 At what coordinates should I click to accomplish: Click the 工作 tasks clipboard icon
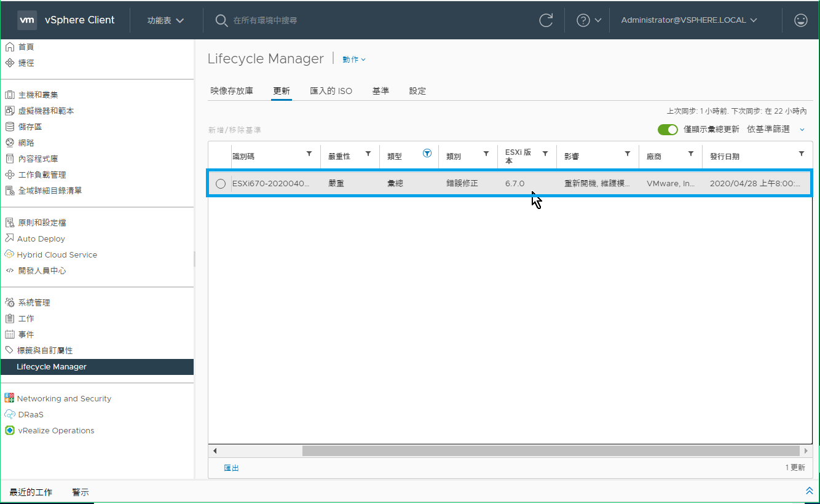coord(10,318)
